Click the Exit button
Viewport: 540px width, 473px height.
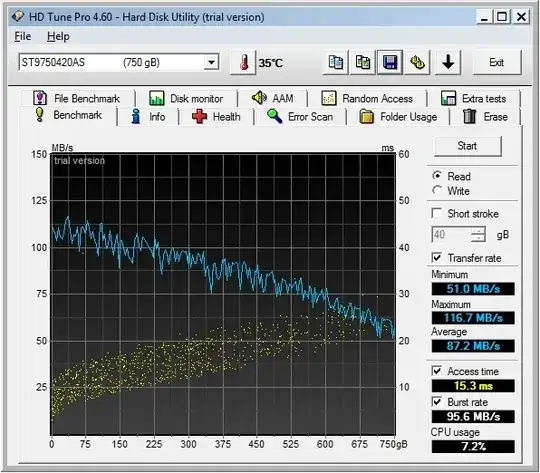pos(497,62)
